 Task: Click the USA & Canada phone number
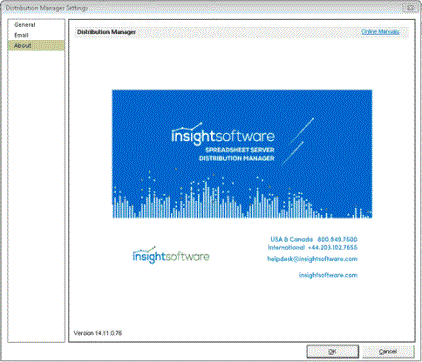(337, 239)
